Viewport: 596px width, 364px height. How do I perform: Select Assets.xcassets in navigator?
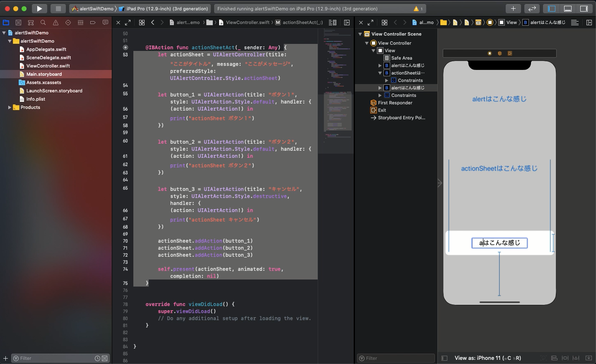click(43, 82)
